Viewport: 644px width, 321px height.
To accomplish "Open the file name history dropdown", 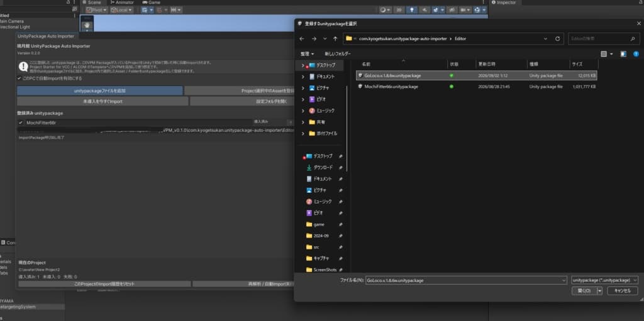I will pyautogui.click(x=563, y=280).
